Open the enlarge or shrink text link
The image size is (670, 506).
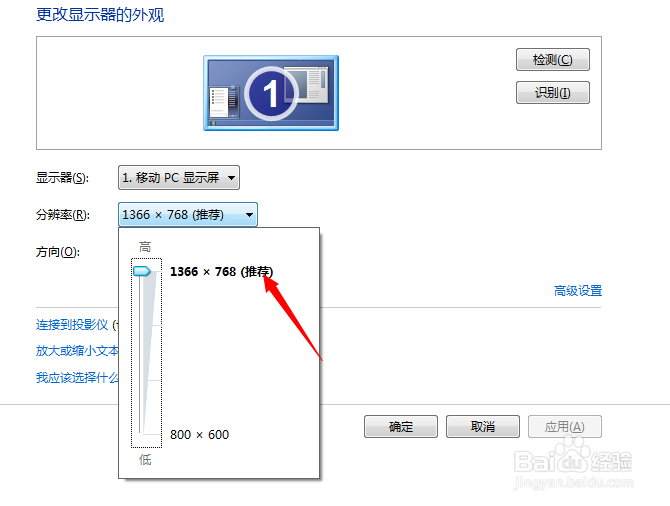[x=77, y=351]
